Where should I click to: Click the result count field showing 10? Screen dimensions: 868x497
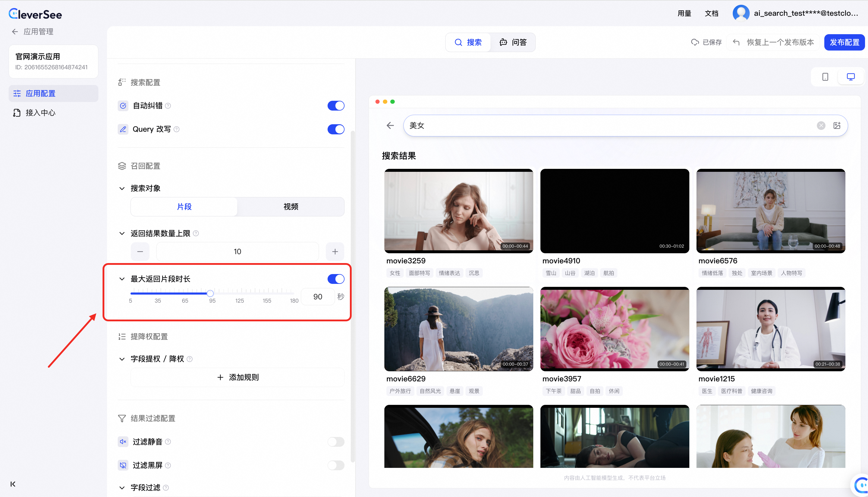point(238,251)
